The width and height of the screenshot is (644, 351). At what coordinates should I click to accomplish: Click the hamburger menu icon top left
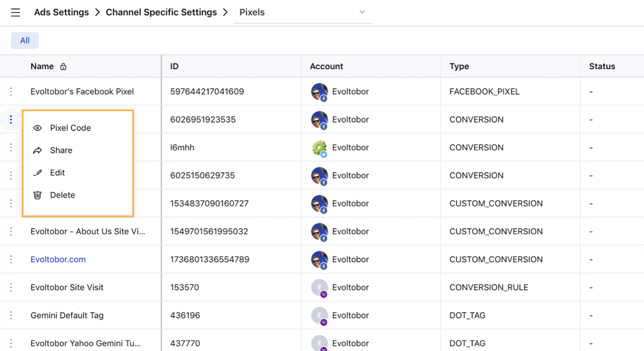15,12
